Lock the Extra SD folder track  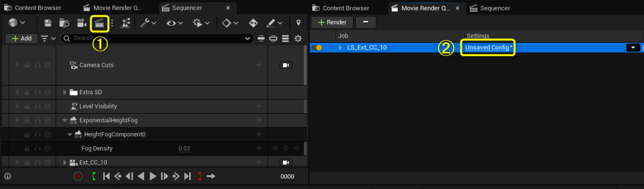[27, 92]
